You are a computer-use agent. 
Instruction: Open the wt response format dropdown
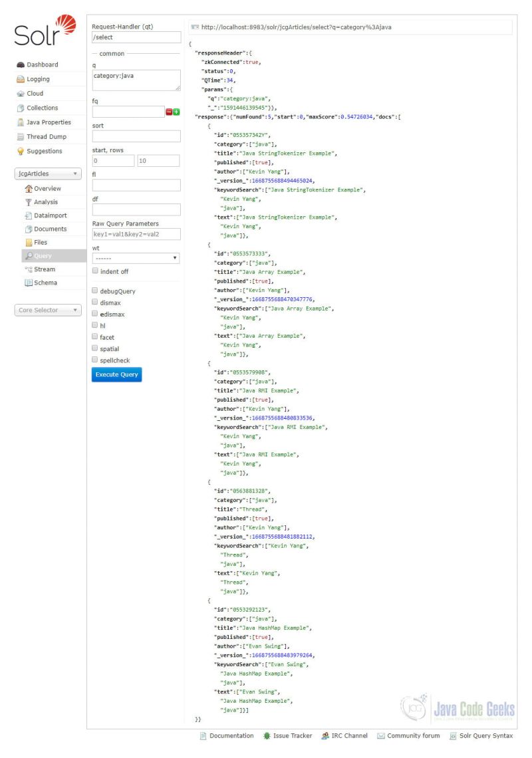pyautogui.click(x=135, y=257)
